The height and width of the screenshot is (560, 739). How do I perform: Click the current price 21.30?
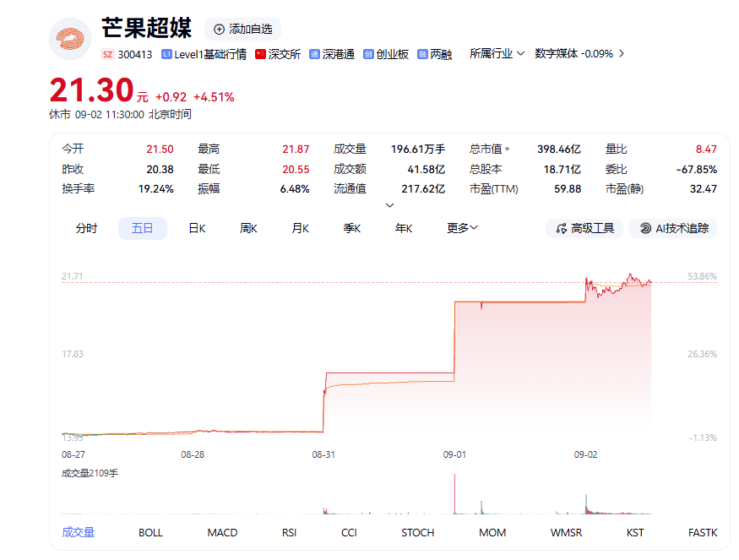click(92, 90)
